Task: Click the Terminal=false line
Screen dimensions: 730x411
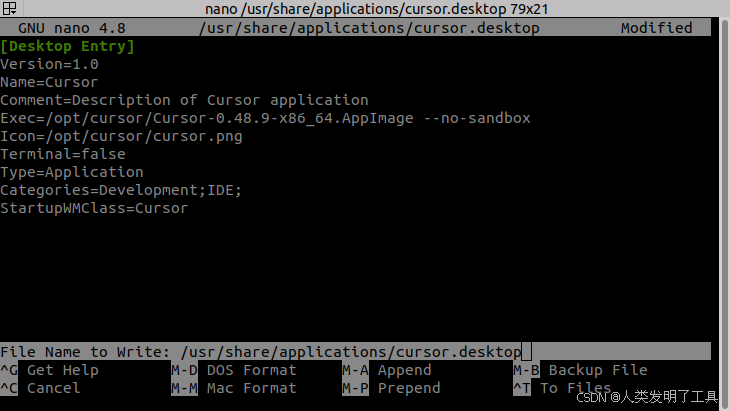Action: click(63, 154)
